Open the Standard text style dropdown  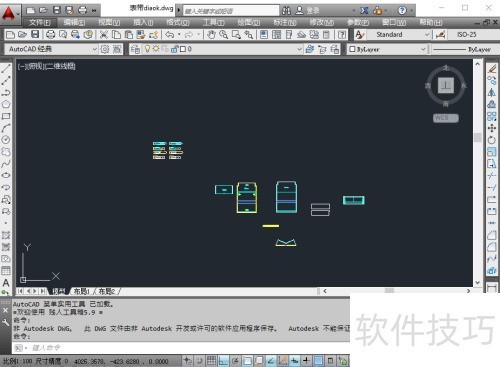[398, 35]
